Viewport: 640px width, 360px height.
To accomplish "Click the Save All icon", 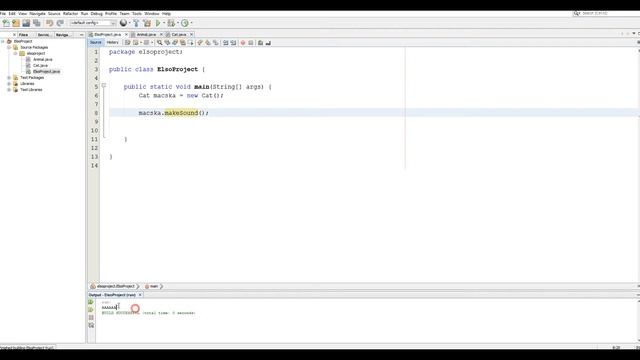I will click(37, 23).
